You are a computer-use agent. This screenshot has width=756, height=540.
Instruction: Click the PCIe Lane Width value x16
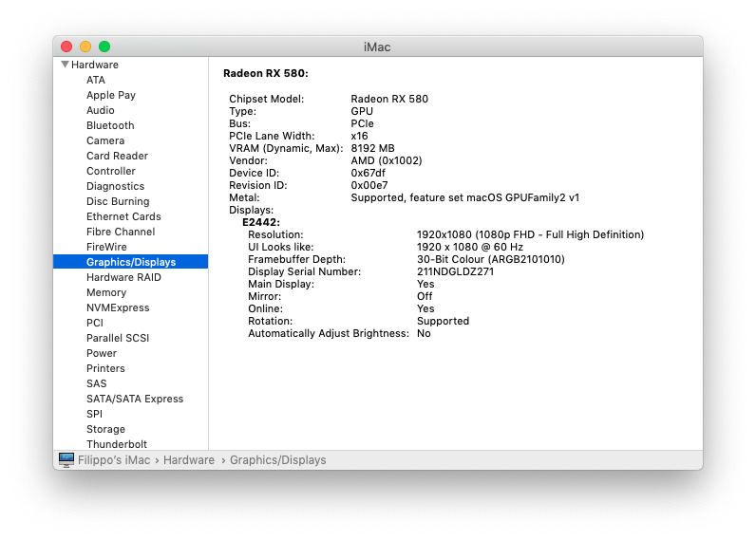359,136
